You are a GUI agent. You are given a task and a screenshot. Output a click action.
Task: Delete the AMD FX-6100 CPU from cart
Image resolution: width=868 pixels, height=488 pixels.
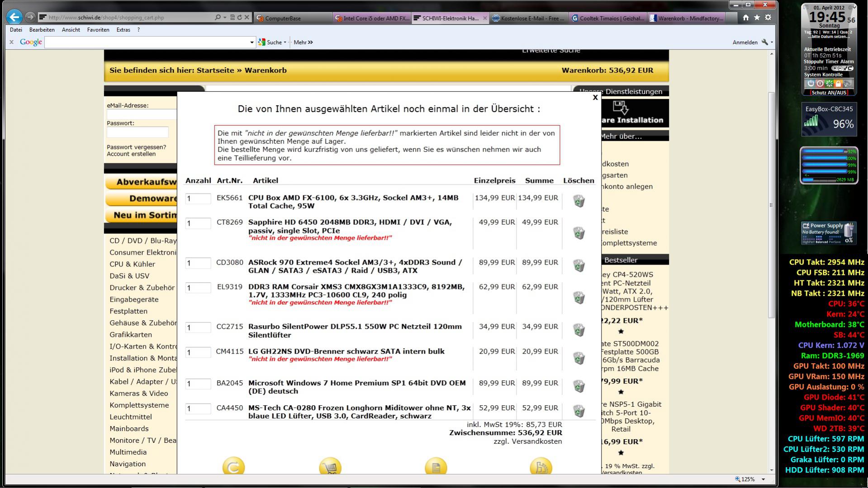click(579, 201)
